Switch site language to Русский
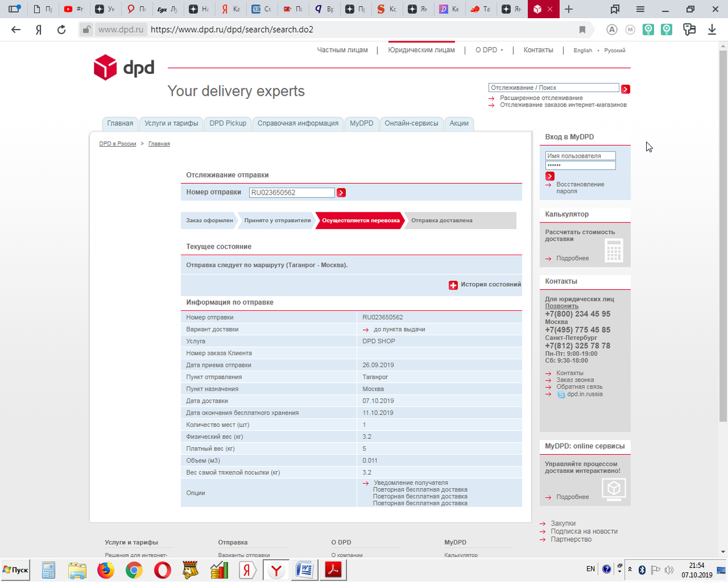The width and height of the screenshot is (728, 582). (x=615, y=50)
